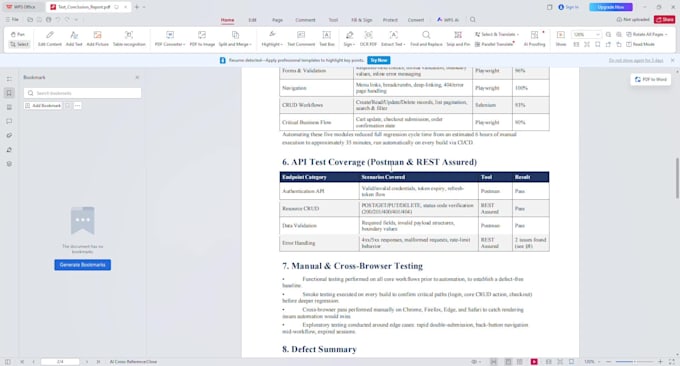
Task: Click the PDF to Word floating button
Action: [x=651, y=79]
